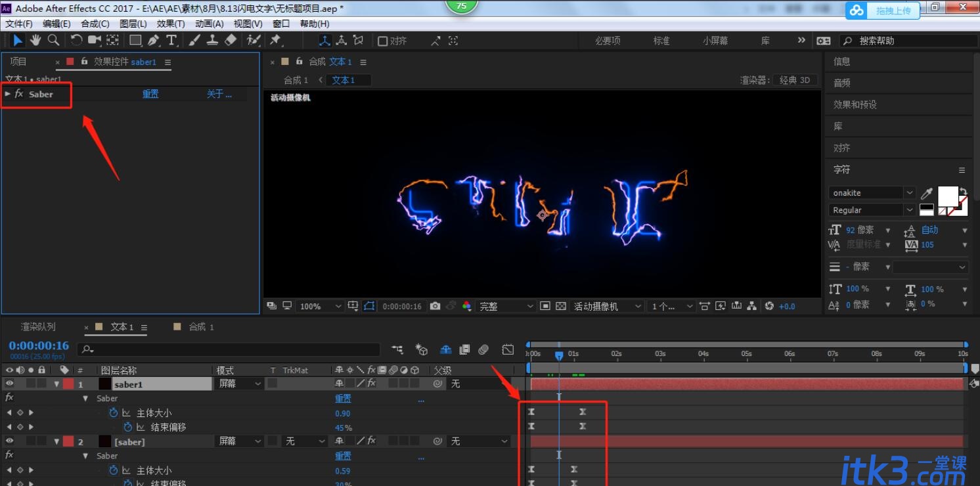The height and width of the screenshot is (486, 980).
Task: Click the red label color of saber1
Action: click(x=68, y=384)
